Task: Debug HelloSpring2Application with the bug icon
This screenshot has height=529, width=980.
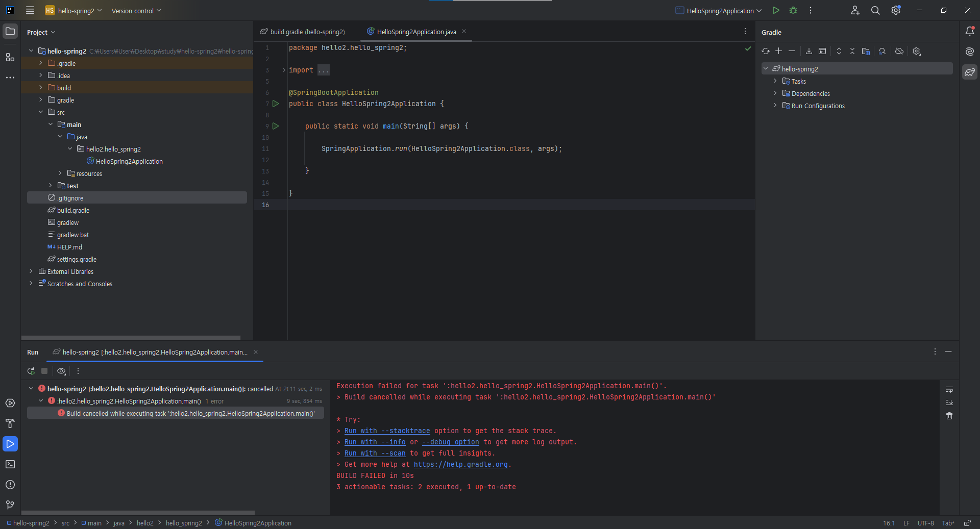Action: pos(793,10)
